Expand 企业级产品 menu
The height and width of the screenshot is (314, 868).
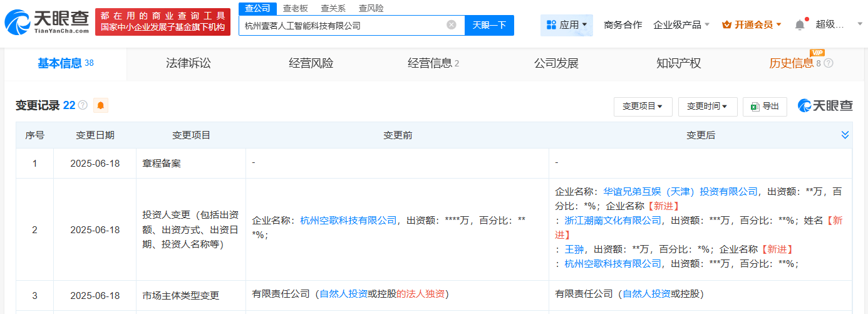(681, 25)
